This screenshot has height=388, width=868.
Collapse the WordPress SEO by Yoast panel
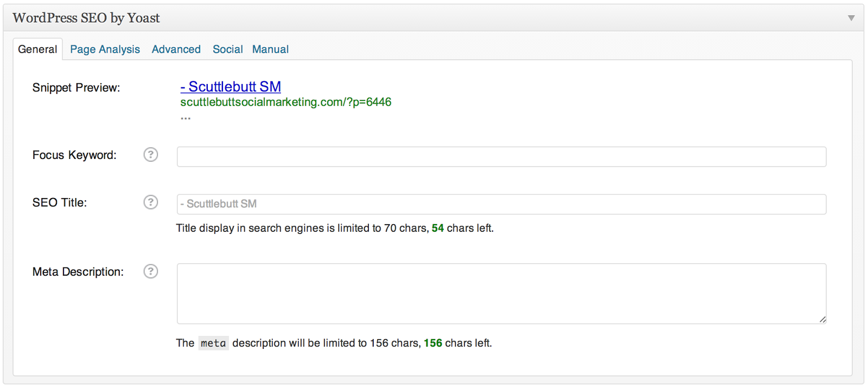coord(851,18)
